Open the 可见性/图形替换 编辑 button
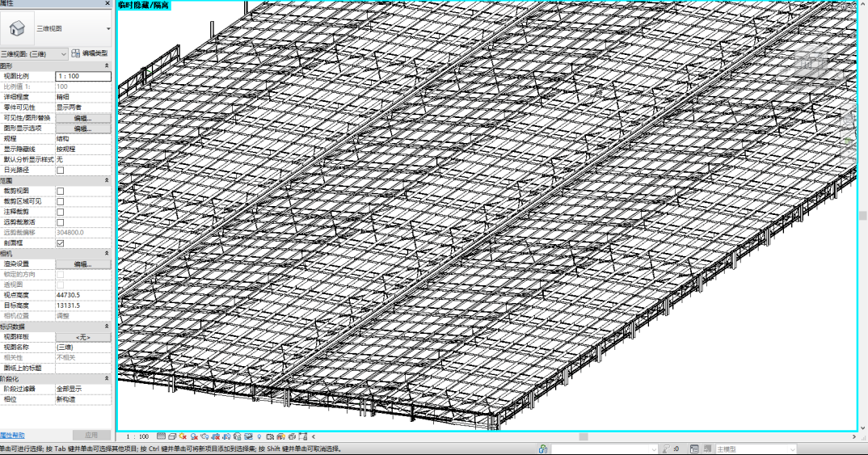 point(83,118)
